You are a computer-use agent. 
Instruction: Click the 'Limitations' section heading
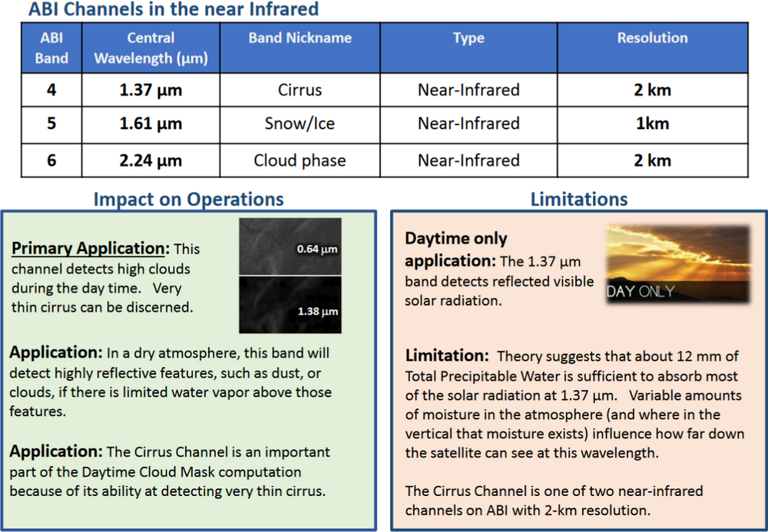coord(578,200)
